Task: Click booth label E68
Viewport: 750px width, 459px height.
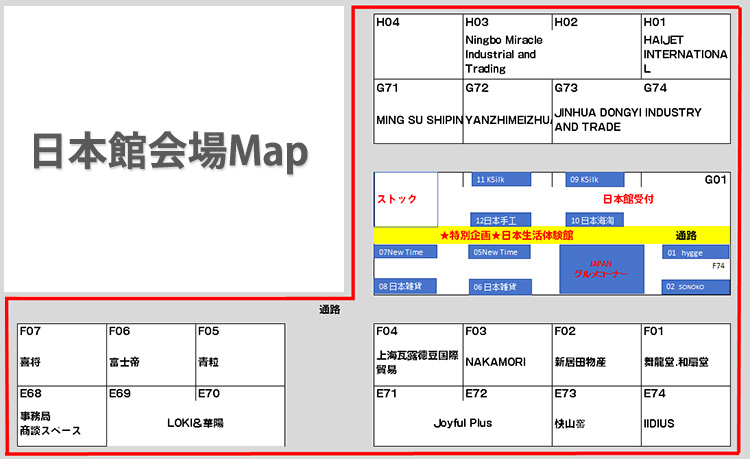Action: point(31,393)
